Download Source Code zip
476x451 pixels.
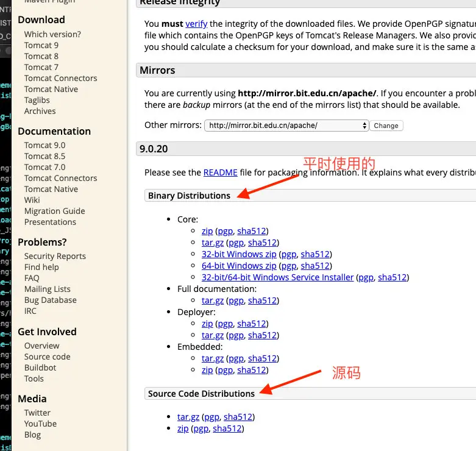tap(183, 428)
